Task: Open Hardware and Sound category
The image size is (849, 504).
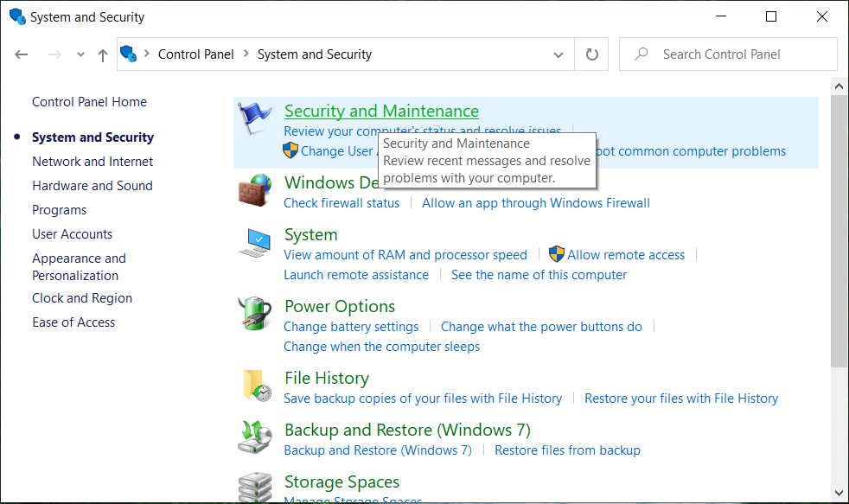Action: 93,186
